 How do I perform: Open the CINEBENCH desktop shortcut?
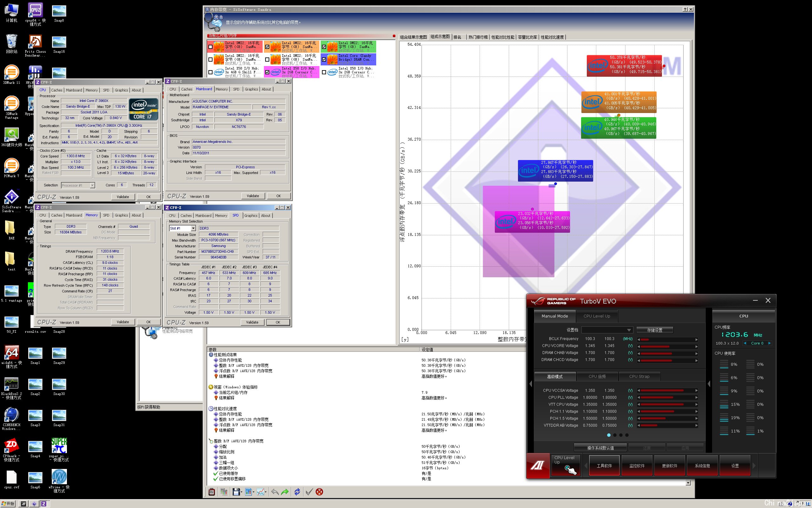11,419
